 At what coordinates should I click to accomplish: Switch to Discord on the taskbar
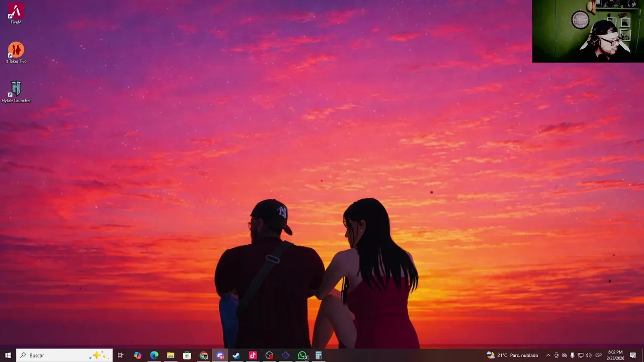[220, 355]
